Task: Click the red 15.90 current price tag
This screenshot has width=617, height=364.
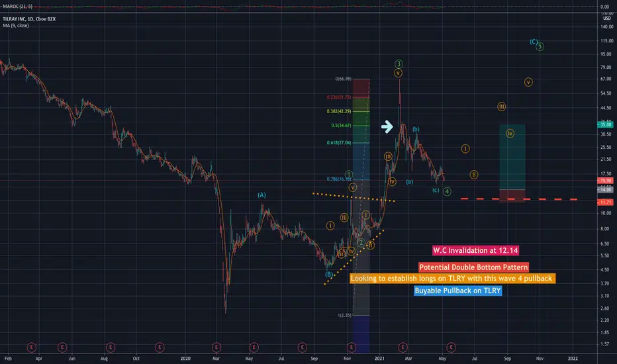Action: pyautogui.click(x=605, y=181)
